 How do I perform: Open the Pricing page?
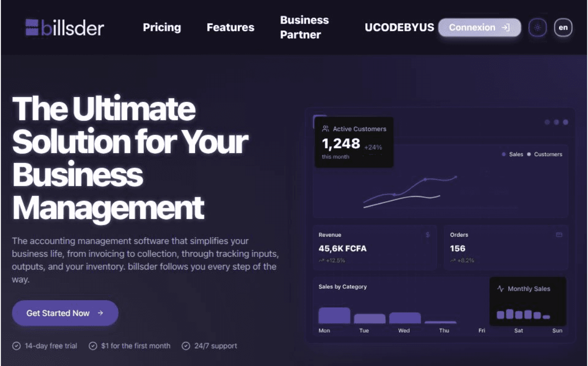coord(162,28)
